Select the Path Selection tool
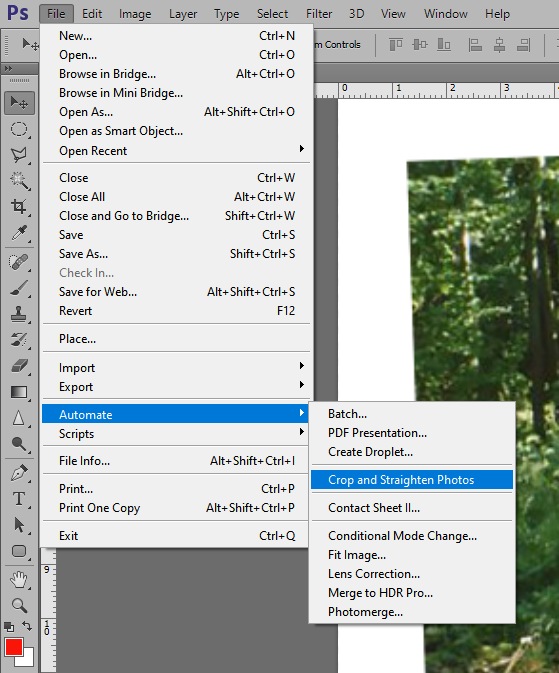This screenshot has width=559, height=673. [19, 525]
